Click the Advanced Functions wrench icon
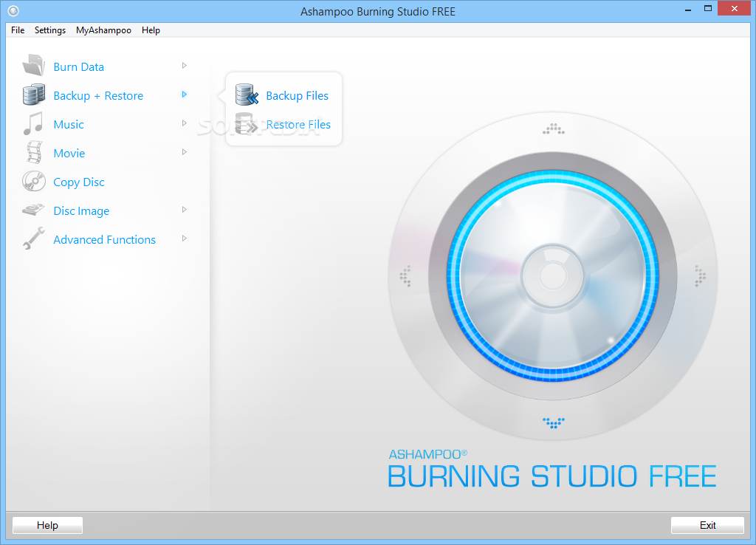 pyautogui.click(x=34, y=239)
